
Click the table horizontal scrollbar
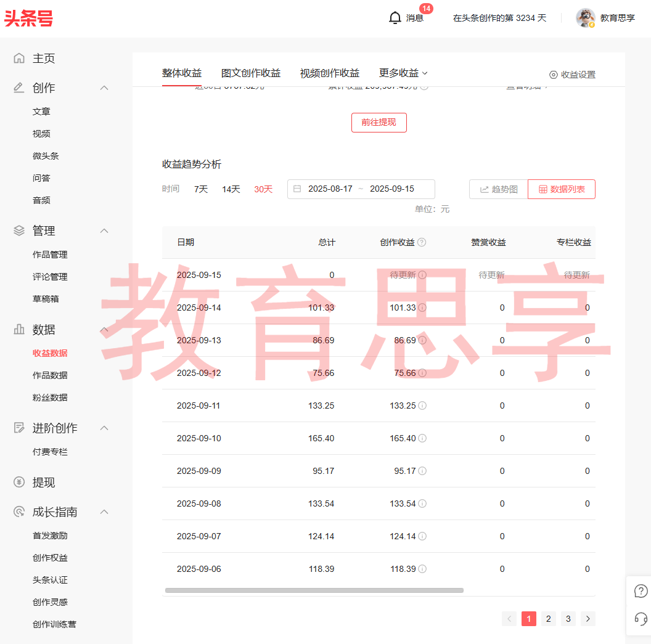click(314, 590)
